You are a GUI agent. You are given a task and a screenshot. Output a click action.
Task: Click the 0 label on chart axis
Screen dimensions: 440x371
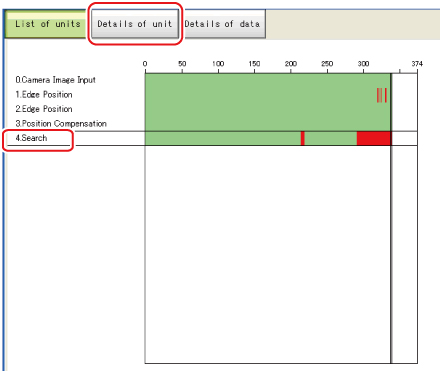pos(145,64)
